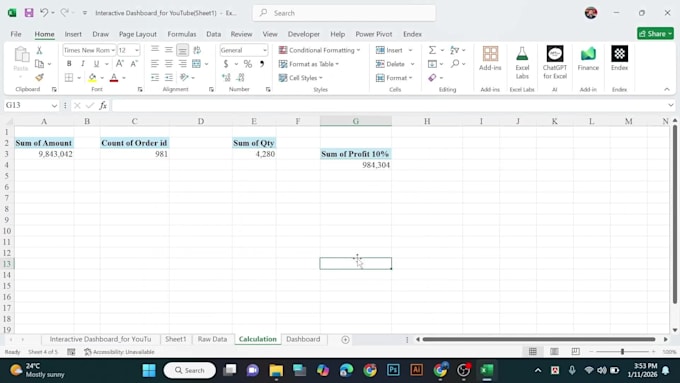Save the workbook with the floppy icon
680x383 pixels.
[x=29, y=13]
